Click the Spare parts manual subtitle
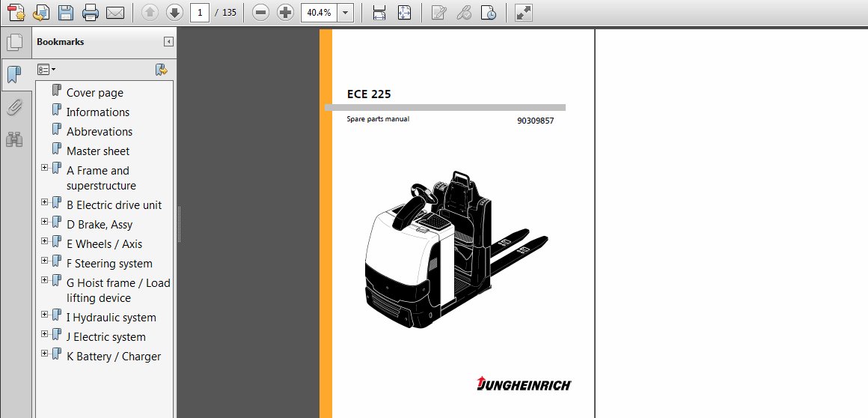The height and width of the screenshot is (418, 868). pyautogui.click(x=378, y=118)
